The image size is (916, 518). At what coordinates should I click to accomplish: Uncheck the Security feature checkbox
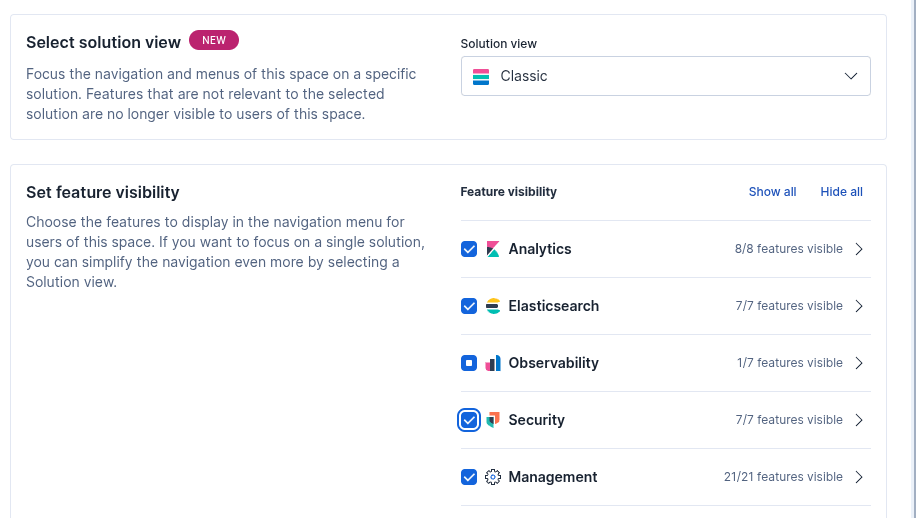click(469, 420)
